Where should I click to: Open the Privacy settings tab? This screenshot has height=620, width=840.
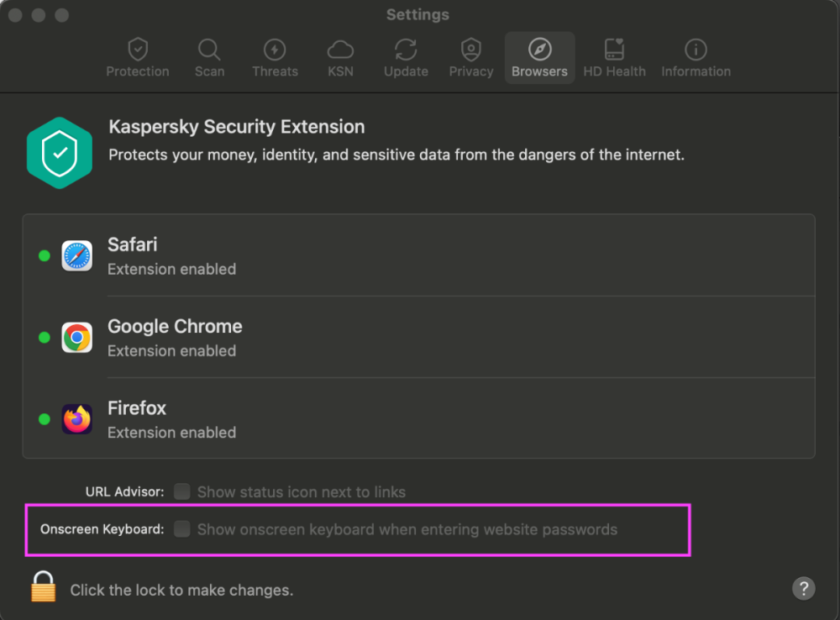[x=471, y=58]
